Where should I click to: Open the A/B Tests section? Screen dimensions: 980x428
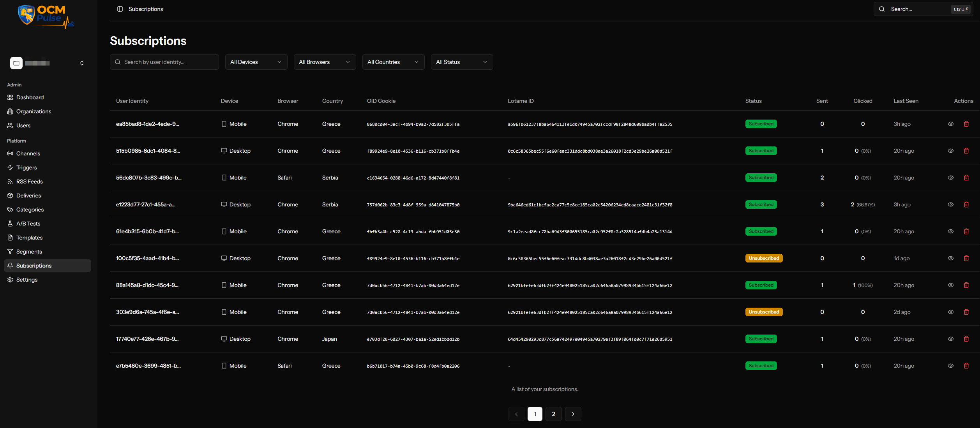click(x=28, y=223)
